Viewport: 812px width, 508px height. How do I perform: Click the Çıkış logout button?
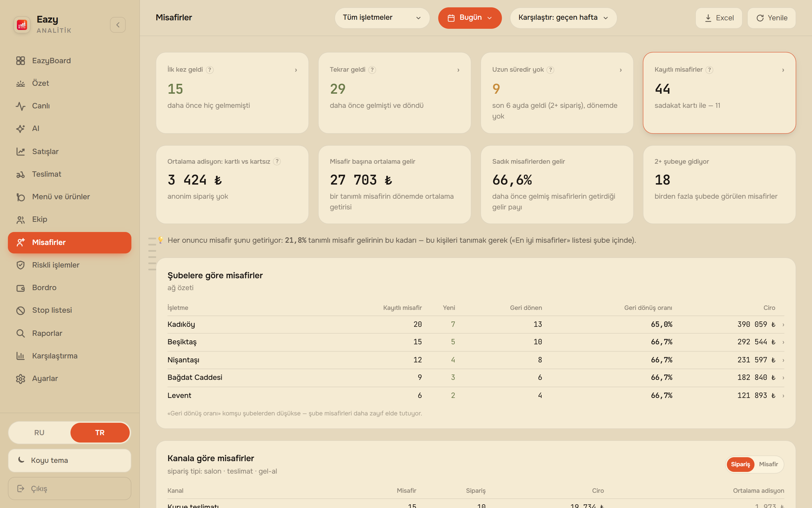tap(69, 489)
